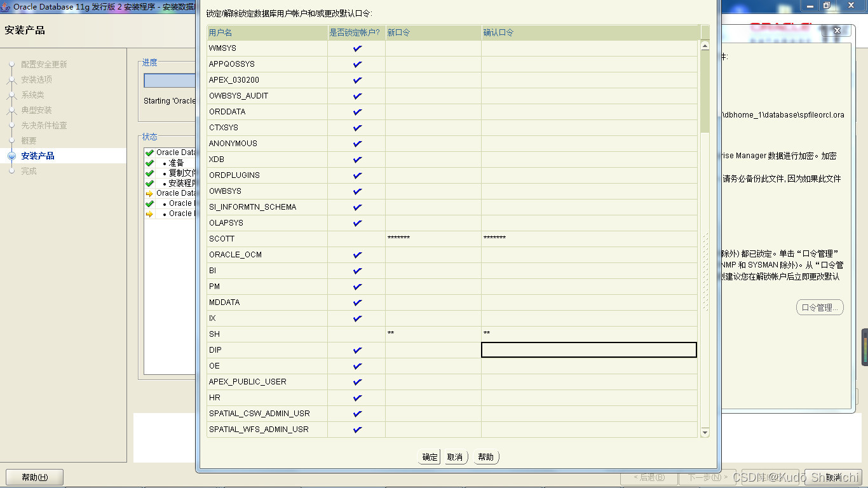Click the 用户名 column header
This screenshot has width=868, height=488.
(x=268, y=32)
